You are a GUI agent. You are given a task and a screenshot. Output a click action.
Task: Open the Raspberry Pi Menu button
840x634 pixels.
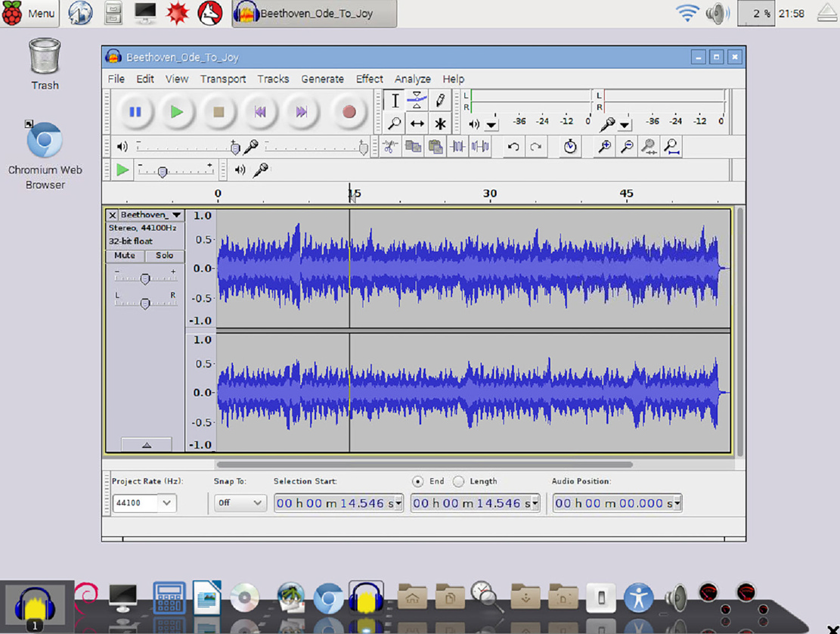29,14
